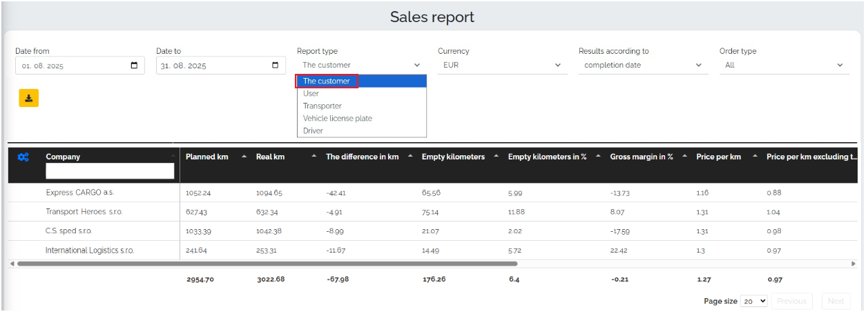
Task: Select User report type option
Action: (x=311, y=94)
